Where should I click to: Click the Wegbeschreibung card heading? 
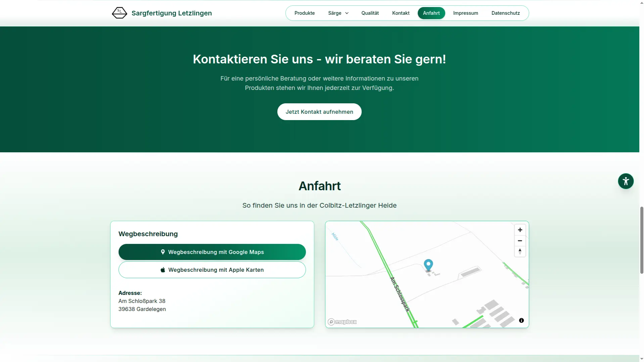(x=148, y=234)
